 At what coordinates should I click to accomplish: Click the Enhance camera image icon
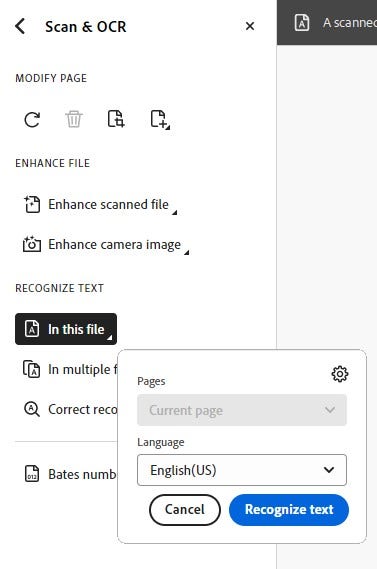point(32,244)
